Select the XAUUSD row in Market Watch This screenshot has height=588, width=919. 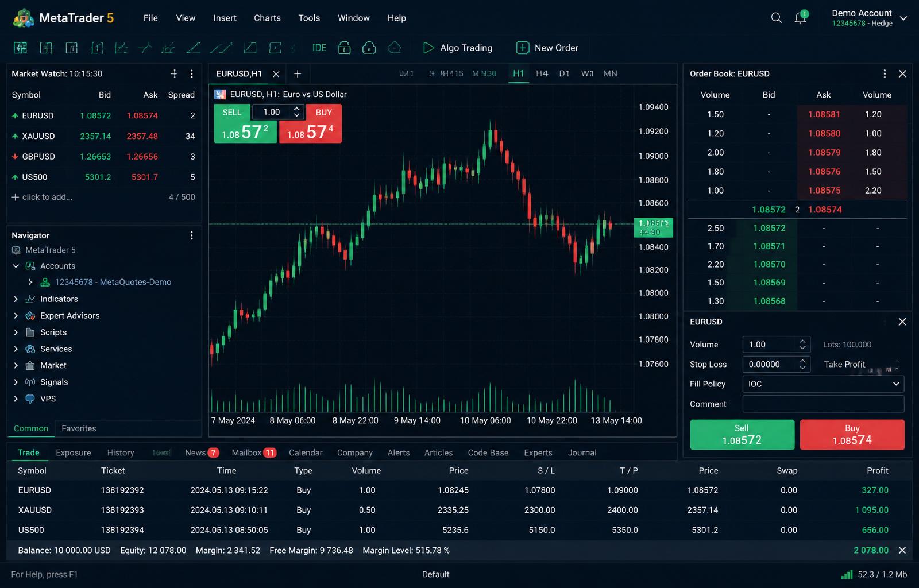[104, 136]
